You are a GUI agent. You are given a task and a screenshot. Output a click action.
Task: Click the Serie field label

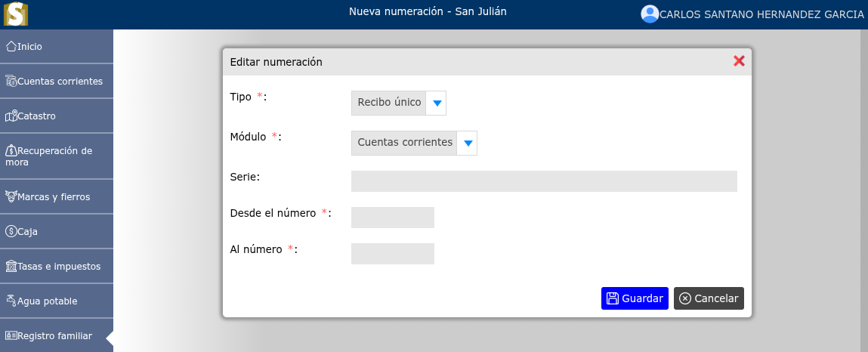tap(245, 177)
